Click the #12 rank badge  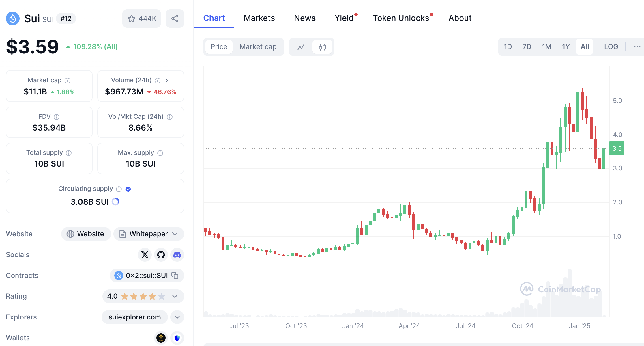pos(66,19)
